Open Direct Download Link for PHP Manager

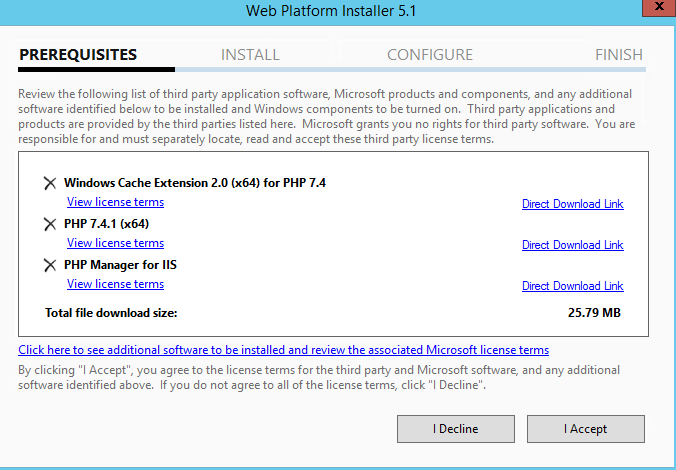(x=573, y=286)
